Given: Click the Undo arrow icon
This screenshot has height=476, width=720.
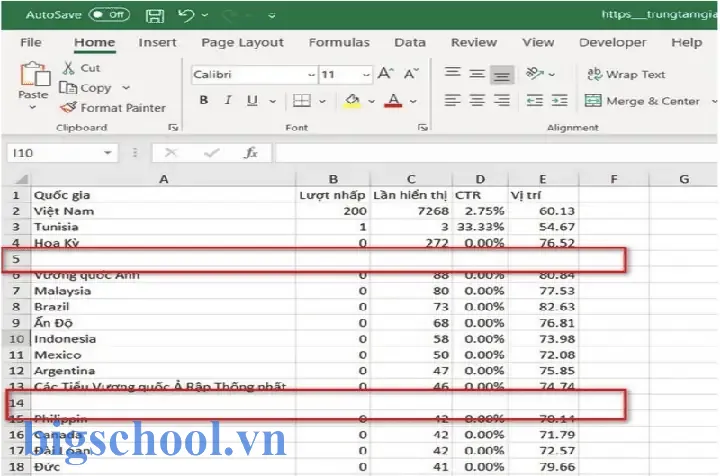Looking at the screenshot, I should click(x=186, y=15).
